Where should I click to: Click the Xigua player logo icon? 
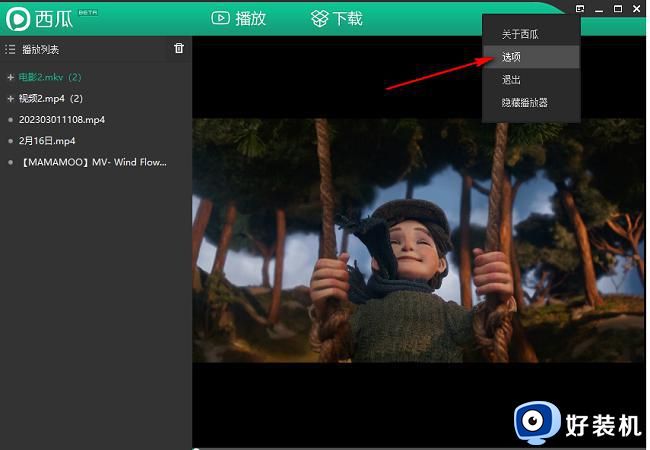pos(17,19)
